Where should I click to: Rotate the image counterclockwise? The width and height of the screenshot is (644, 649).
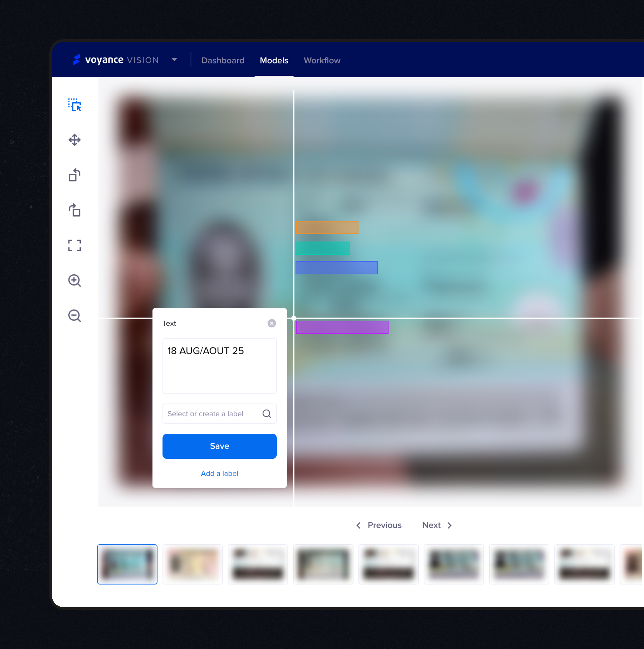[x=74, y=175]
